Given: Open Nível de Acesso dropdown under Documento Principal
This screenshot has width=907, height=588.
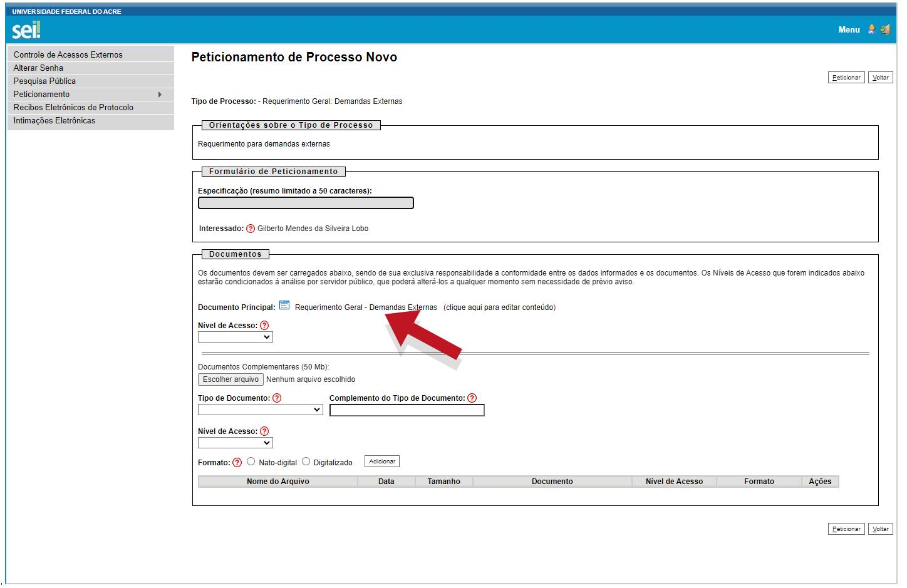Looking at the screenshot, I should tap(236, 337).
